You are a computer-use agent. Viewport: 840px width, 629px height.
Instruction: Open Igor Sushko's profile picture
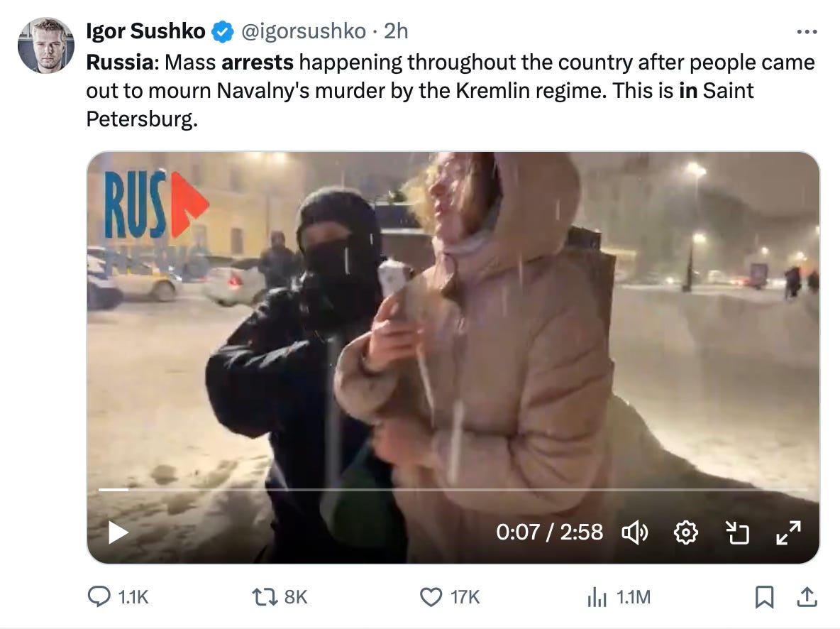tap(46, 45)
